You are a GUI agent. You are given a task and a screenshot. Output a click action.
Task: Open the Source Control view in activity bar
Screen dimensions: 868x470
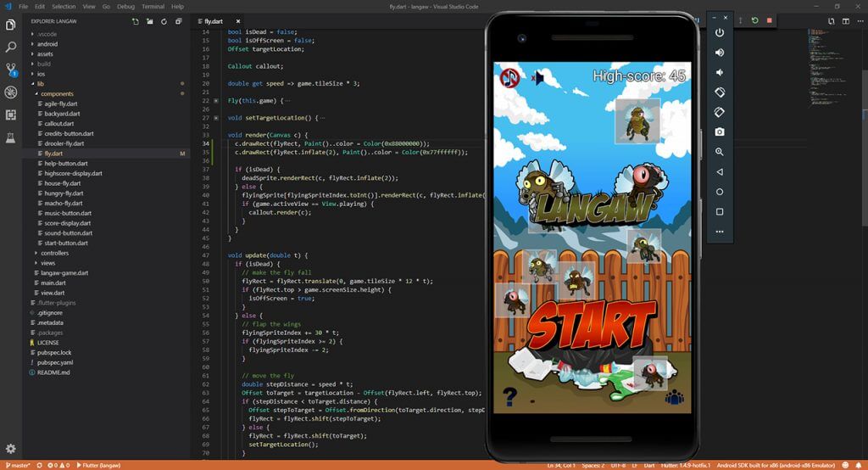[11, 70]
